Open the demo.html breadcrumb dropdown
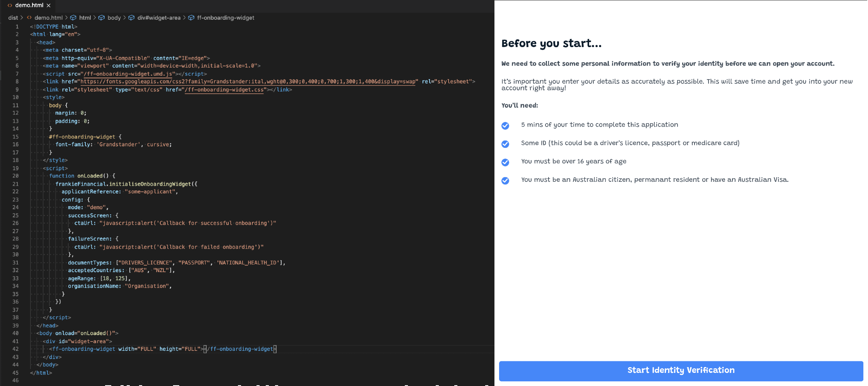The image size is (868, 386). [48, 18]
